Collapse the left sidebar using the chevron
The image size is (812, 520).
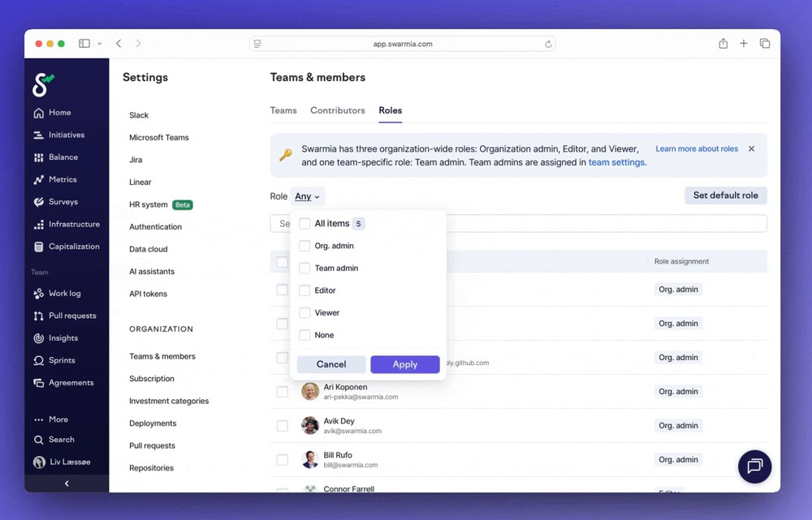pyautogui.click(x=67, y=483)
